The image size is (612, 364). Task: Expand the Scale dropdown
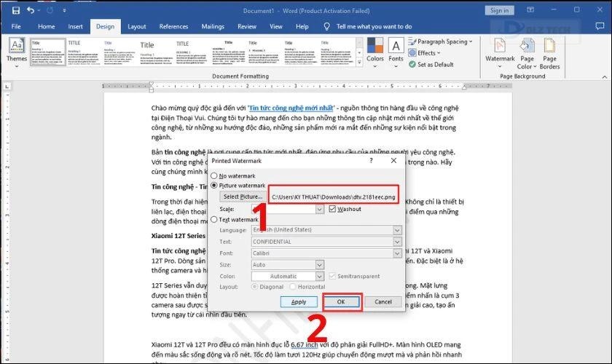[x=319, y=209]
